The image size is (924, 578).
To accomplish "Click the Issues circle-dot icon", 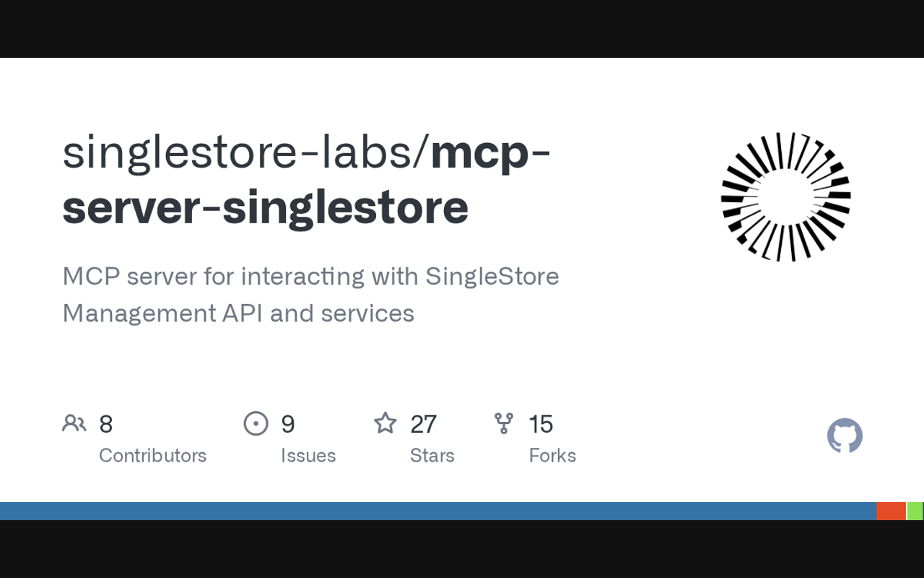I will point(256,423).
